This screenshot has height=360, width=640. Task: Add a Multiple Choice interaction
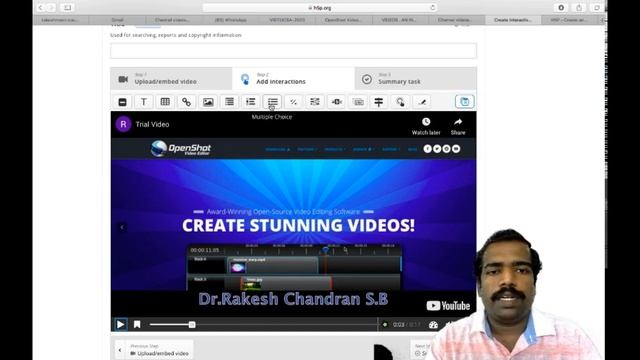click(x=272, y=102)
